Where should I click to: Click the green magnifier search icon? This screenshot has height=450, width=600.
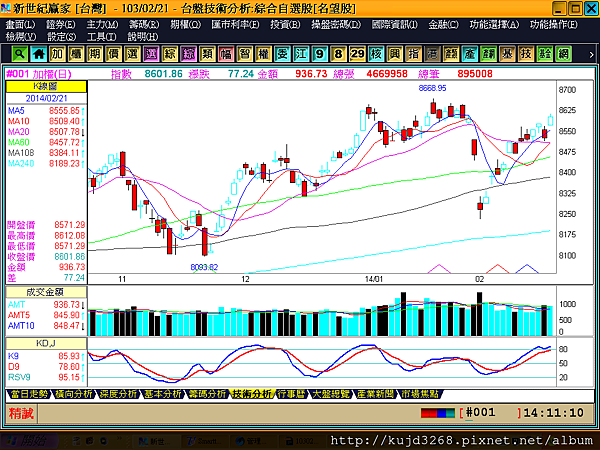point(20,54)
